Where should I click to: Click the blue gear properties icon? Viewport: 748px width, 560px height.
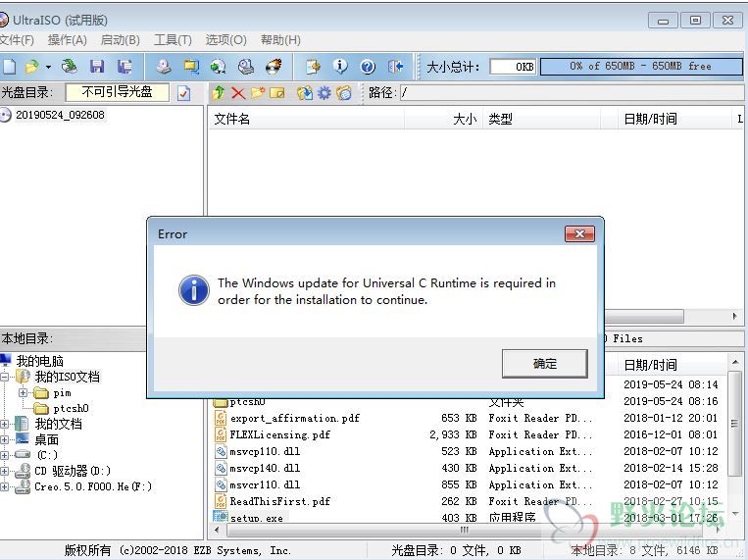324,93
